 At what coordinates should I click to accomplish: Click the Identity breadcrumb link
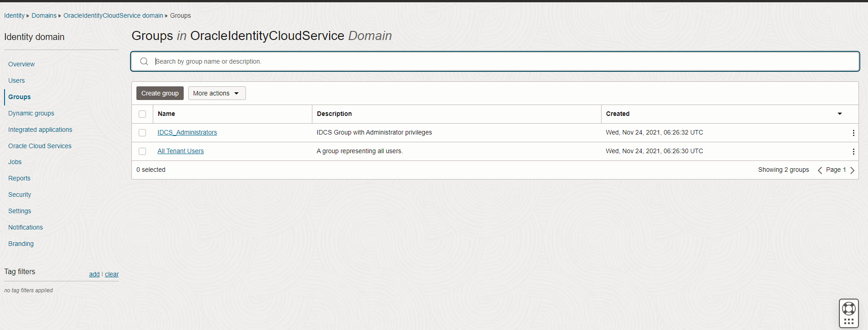click(x=14, y=15)
